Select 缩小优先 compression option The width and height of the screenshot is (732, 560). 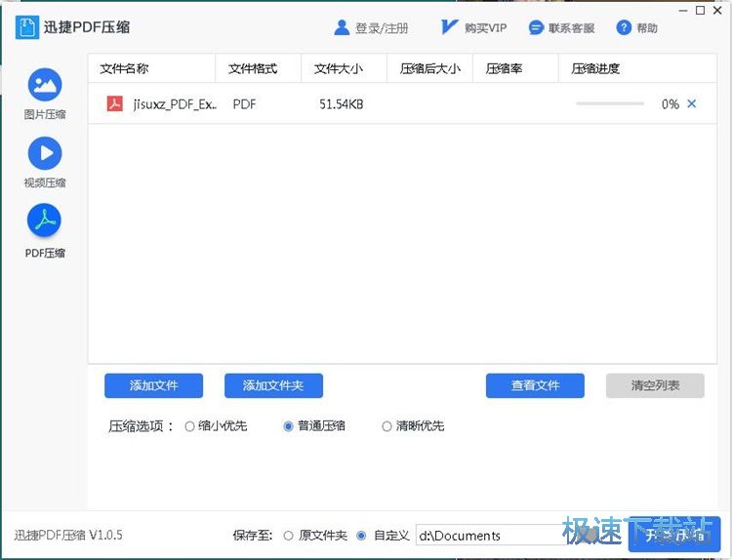point(216,425)
